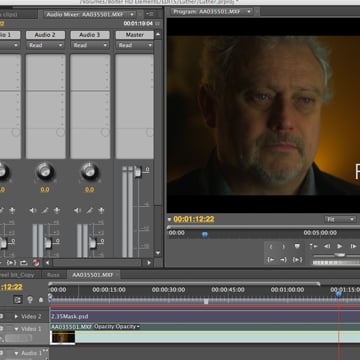
Task: Click Set Unnumbered Marker icon in timeline
Action: click(x=41, y=300)
